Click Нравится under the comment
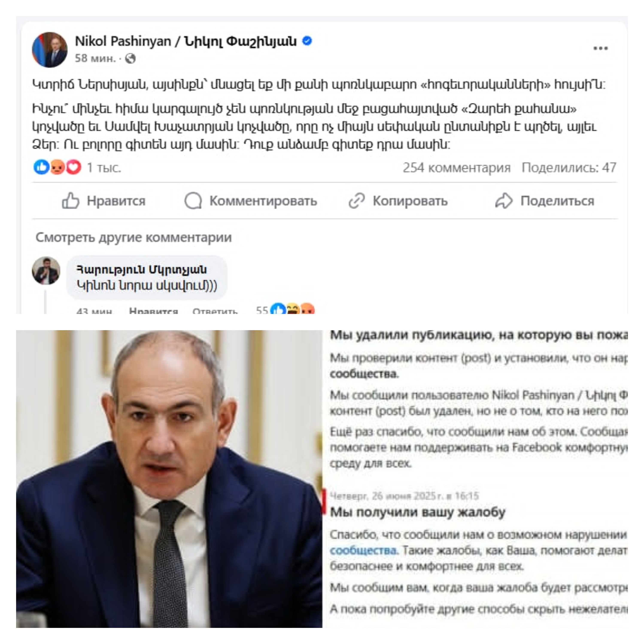Image resolution: width=644 pixels, height=644 pixels. click(153, 310)
